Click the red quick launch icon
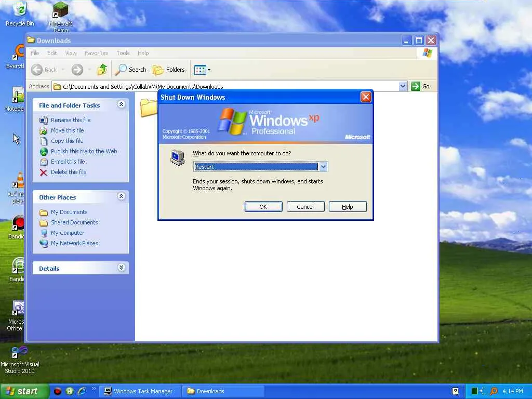The width and height of the screenshot is (532, 399). pos(57,391)
